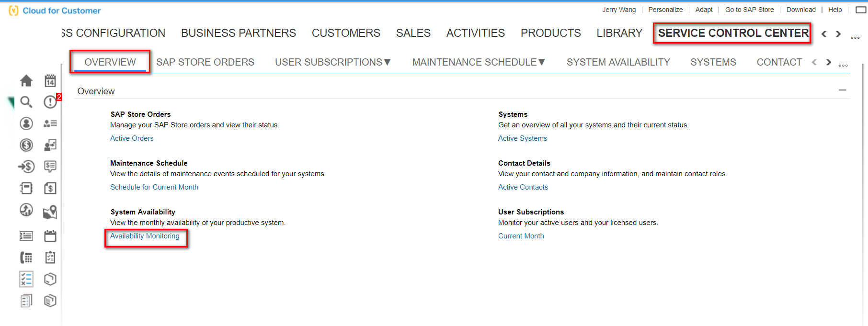Open the partially hidden Configuration work center

coord(114,33)
